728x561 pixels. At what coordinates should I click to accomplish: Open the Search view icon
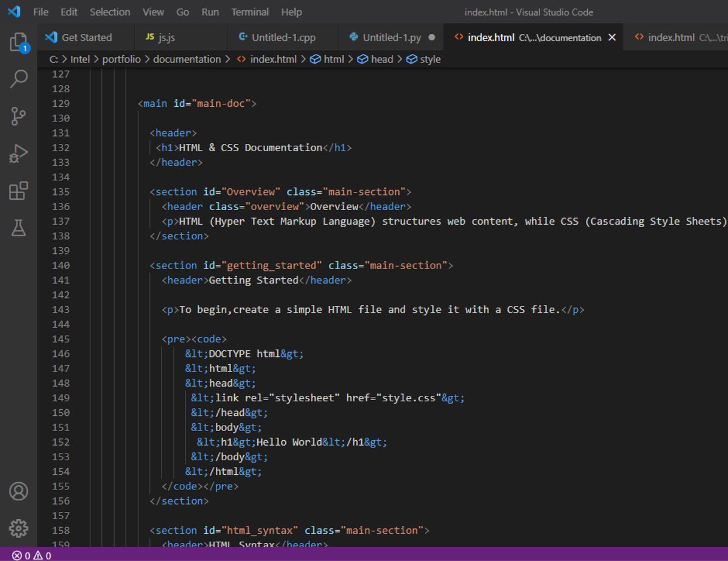point(19,78)
